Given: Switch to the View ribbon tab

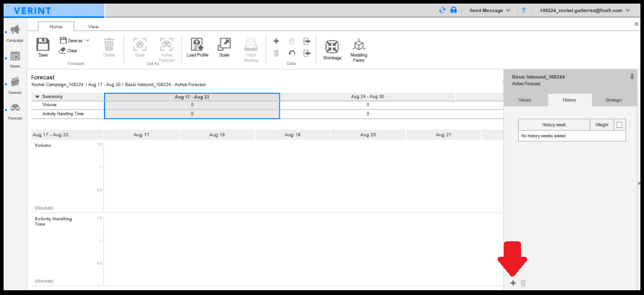Looking at the screenshot, I should coord(93,27).
